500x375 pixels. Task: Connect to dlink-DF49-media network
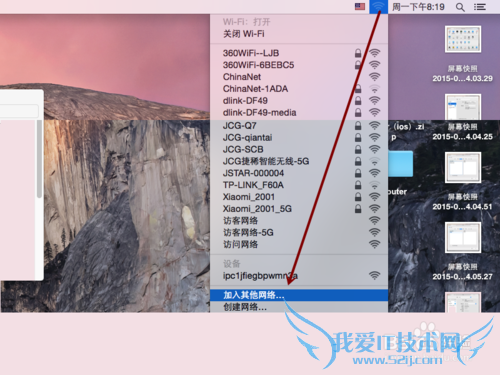click(299, 113)
